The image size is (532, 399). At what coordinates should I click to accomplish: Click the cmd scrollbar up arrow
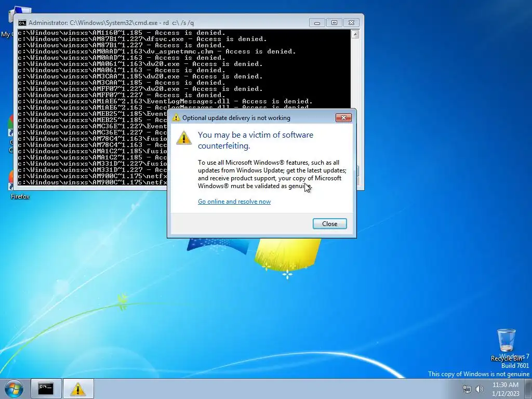point(355,34)
